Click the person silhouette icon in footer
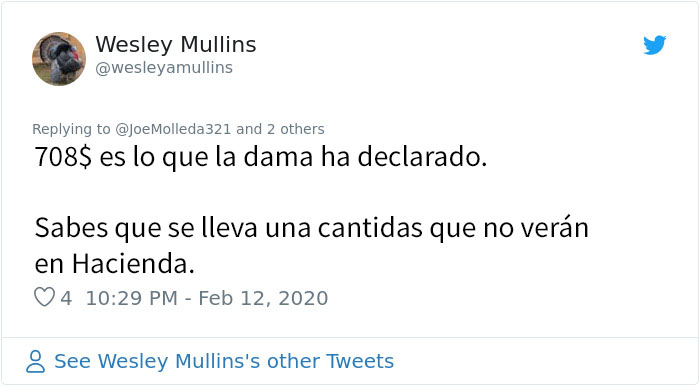The image size is (700, 386). coord(35,361)
